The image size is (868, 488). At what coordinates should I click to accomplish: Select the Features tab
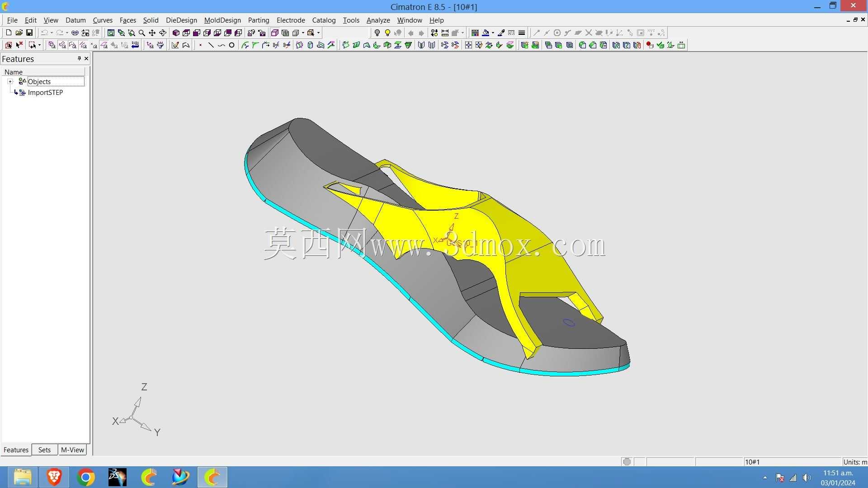(16, 450)
